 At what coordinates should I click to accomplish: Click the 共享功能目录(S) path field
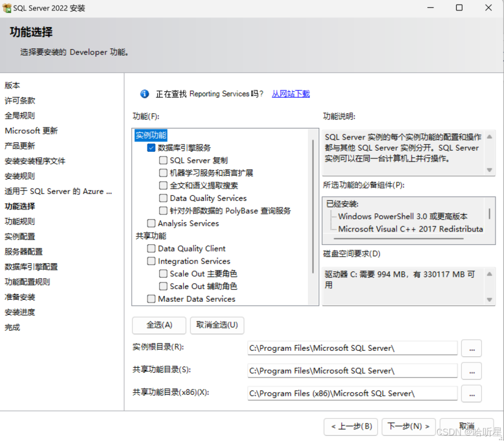352,371
